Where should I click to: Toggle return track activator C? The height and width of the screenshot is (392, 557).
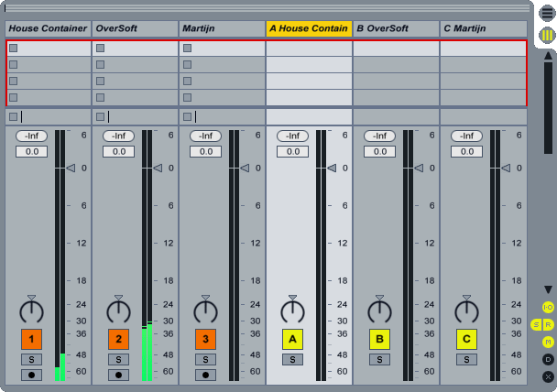[x=466, y=339]
